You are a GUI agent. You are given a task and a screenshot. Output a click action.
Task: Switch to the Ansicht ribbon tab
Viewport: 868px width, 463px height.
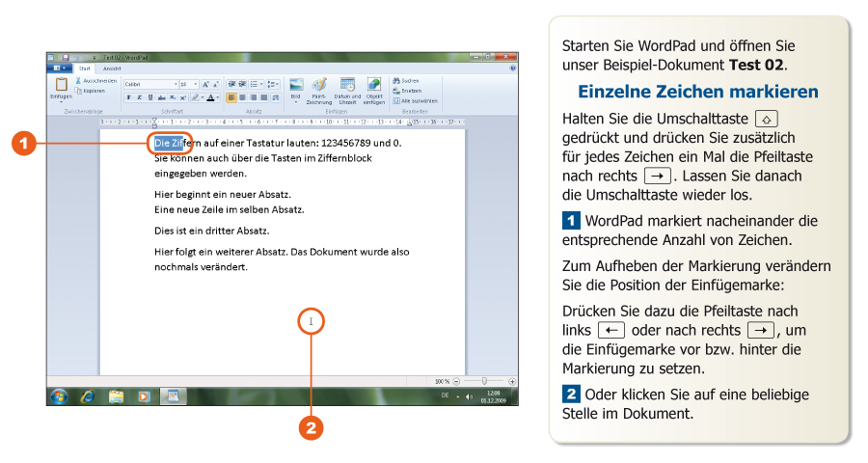coord(112,68)
